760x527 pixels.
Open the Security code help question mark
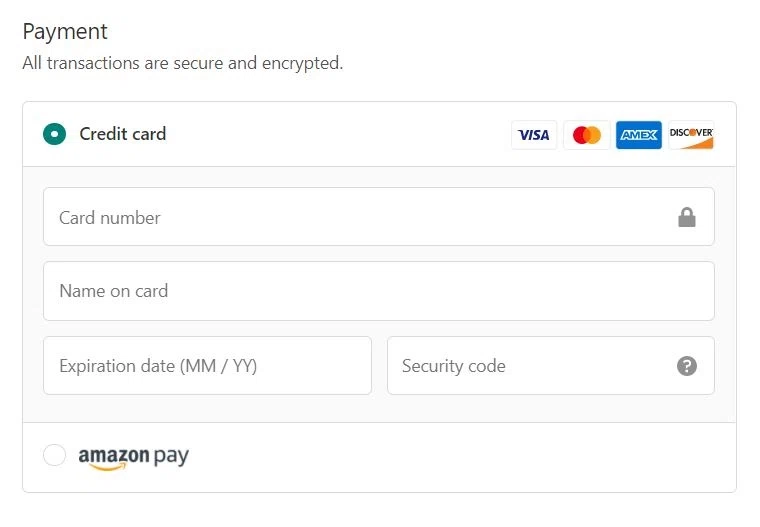click(686, 366)
